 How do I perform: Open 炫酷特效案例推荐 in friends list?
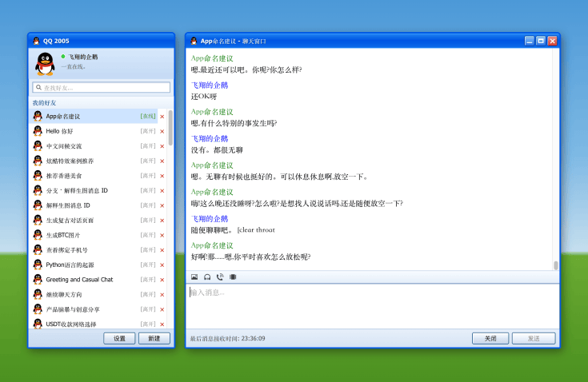93,161
